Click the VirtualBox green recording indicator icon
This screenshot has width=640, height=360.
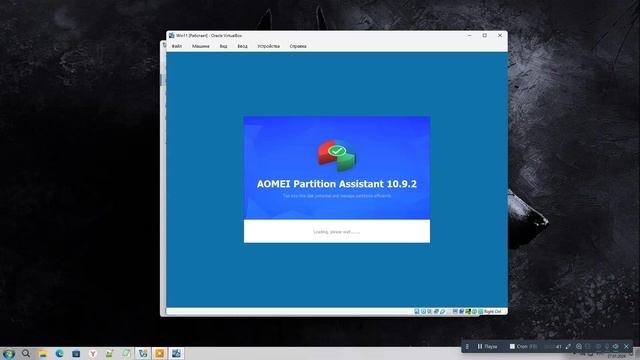(468, 311)
